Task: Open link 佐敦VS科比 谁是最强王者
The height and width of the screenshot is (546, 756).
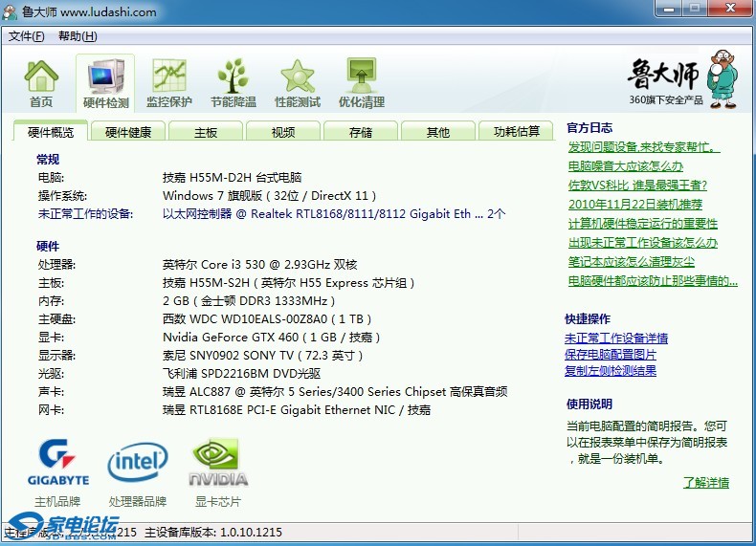Action: (x=637, y=186)
